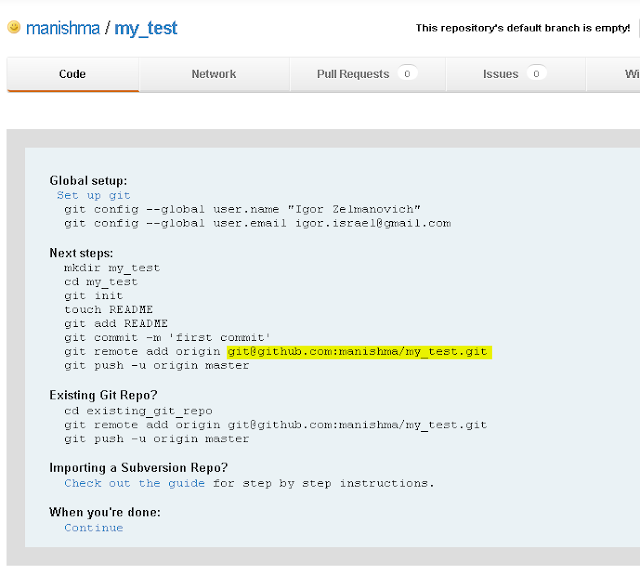Click the 'touch README' command line

click(x=108, y=310)
